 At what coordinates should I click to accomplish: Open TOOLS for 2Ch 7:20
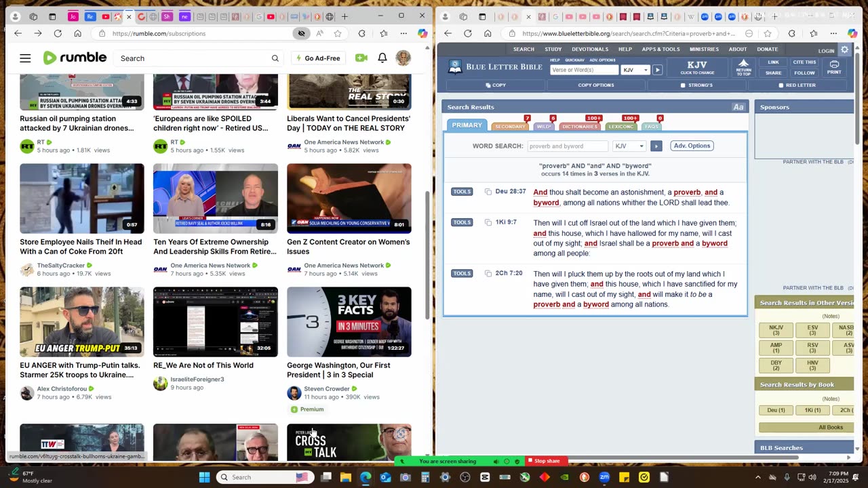pyautogui.click(x=462, y=273)
